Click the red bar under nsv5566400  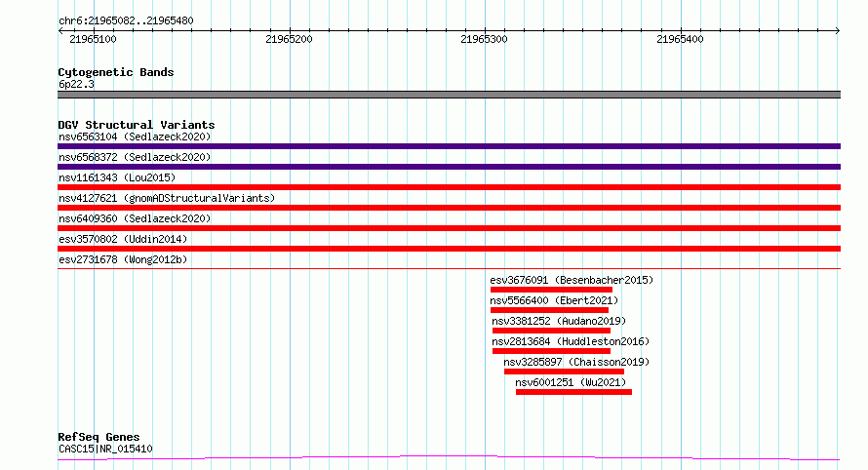[549, 310]
